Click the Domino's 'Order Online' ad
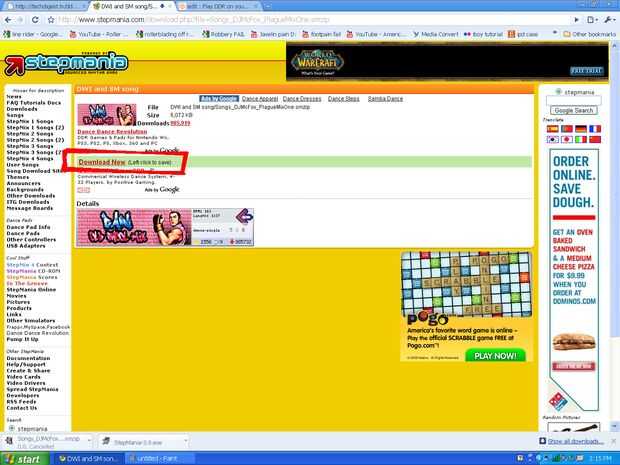The width and height of the screenshot is (620, 465). point(573,280)
